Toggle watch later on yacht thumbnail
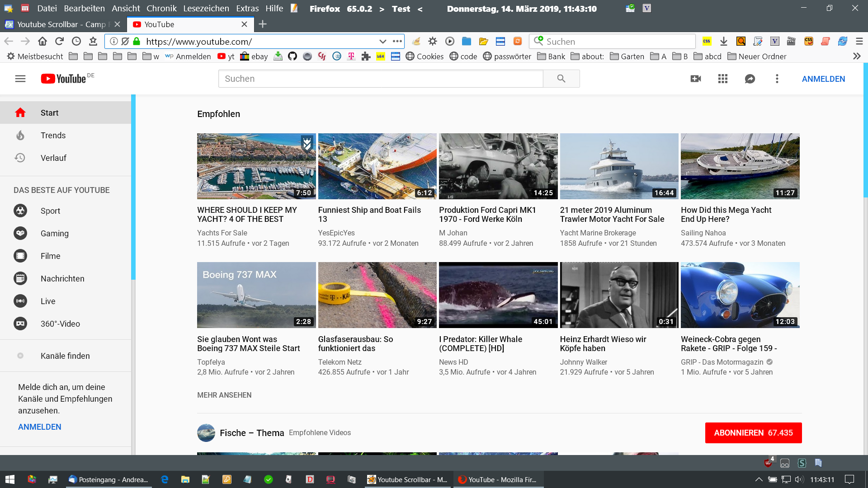This screenshot has width=868, height=488. [307, 143]
